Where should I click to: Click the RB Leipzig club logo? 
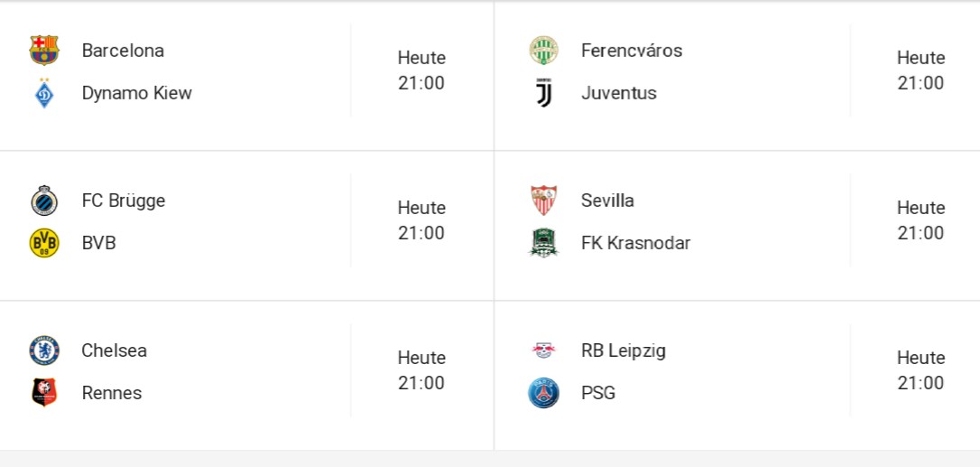coord(543,350)
